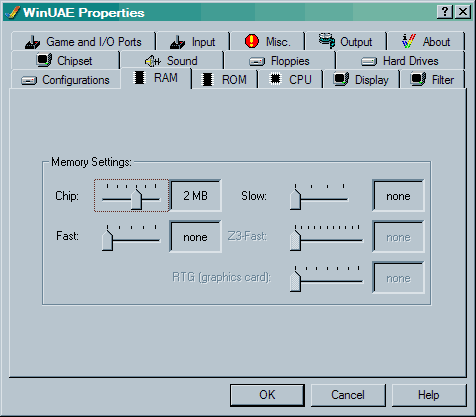The height and width of the screenshot is (417, 476).
Task: Select the Floppies drive icon
Action: [257, 61]
